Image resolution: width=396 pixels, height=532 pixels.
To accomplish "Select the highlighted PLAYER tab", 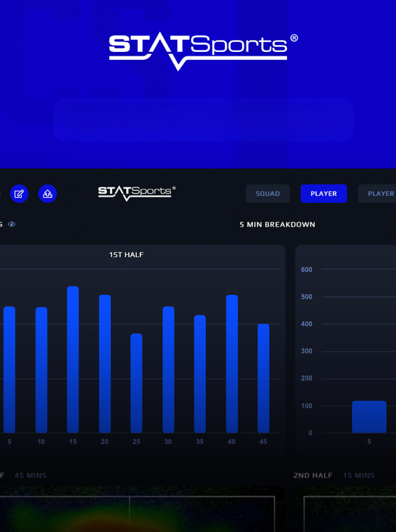I will 324,194.
